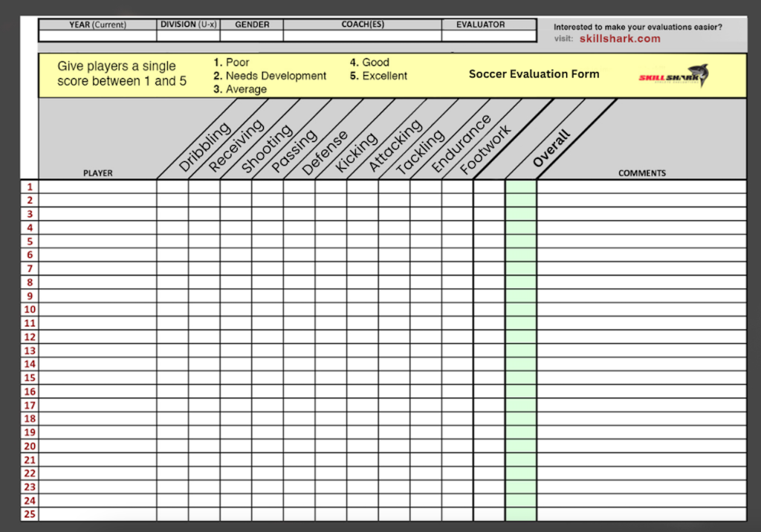
Task: Click the green Overall cell in row 14
Action: 521,364
